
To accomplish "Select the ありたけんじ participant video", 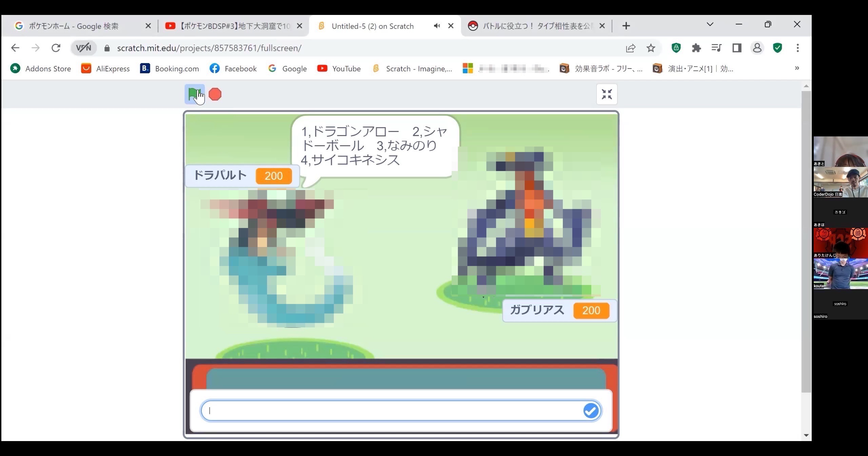I will click(x=841, y=243).
